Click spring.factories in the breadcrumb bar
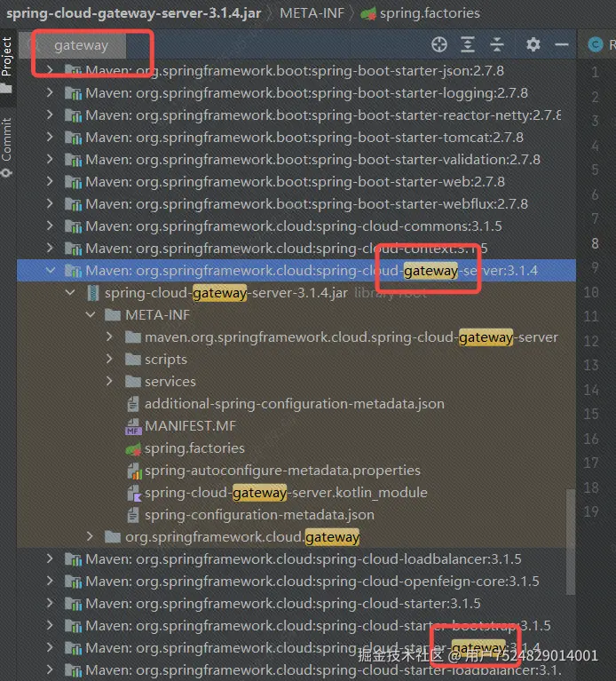 tap(430, 13)
